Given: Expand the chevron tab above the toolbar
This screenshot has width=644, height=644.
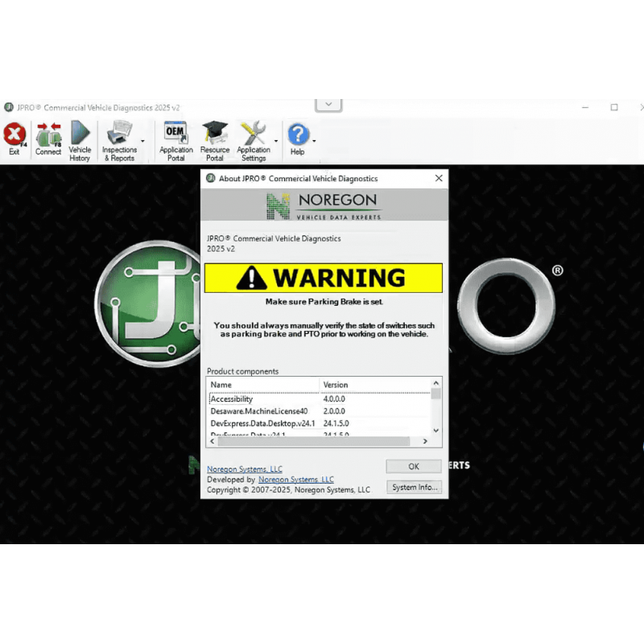Looking at the screenshot, I should pyautogui.click(x=328, y=105).
